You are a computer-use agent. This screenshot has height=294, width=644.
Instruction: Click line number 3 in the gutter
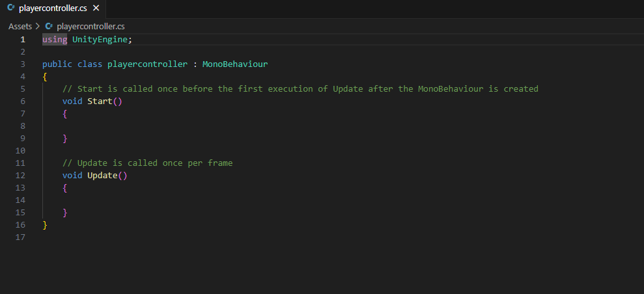click(23, 64)
